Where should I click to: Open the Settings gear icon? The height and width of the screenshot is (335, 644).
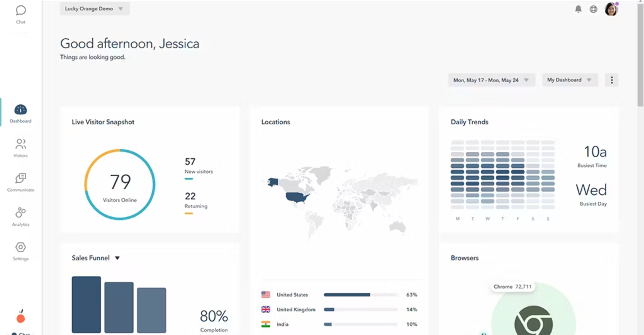(20, 247)
